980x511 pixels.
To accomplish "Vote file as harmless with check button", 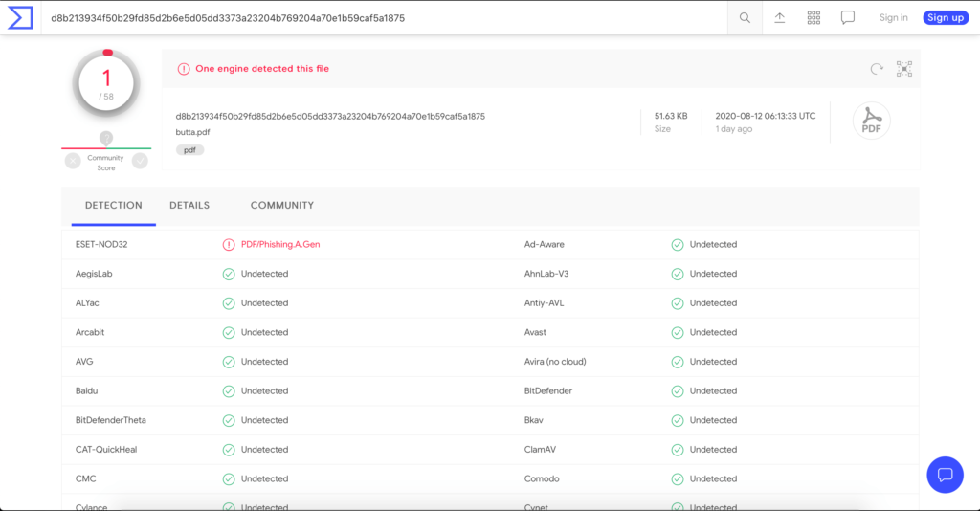I will [x=140, y=161].
